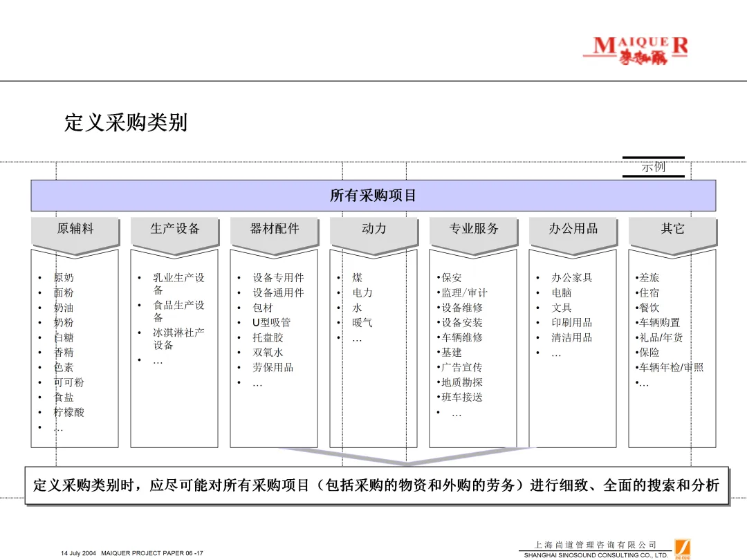This screenshot has width=747, height=560.
Task: Click the 托盘胶 item
Action: (x=268, y=337)
